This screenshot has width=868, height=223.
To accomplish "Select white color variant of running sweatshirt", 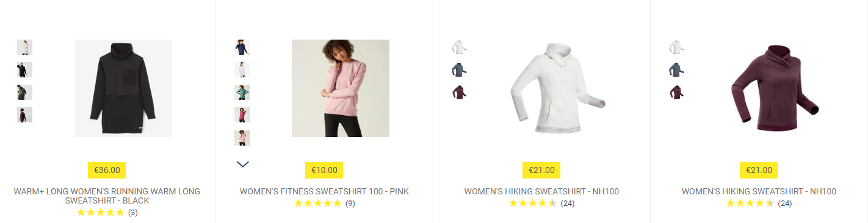I will pos(24,48).
